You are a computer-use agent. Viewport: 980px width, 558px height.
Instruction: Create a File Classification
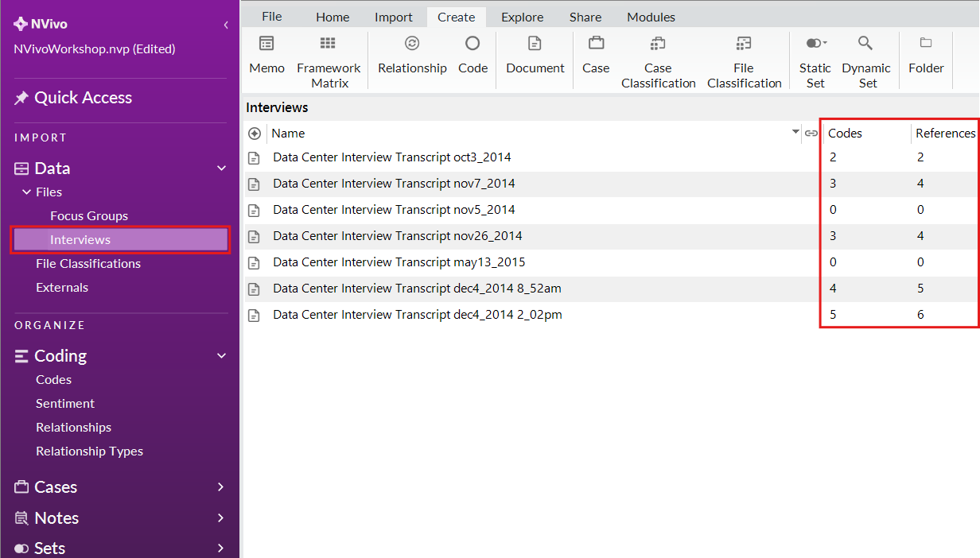[744, 62]
